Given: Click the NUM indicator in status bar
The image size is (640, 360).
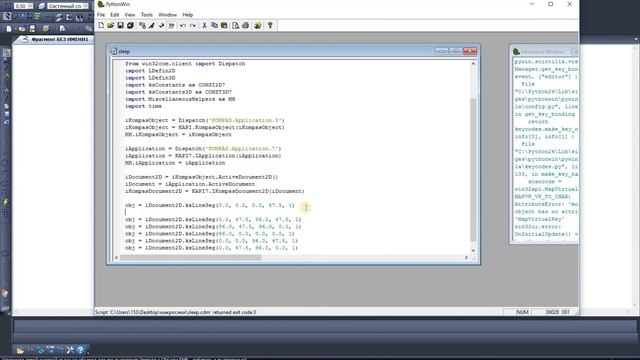Looking at the screenshot, I should coord(522,312).
